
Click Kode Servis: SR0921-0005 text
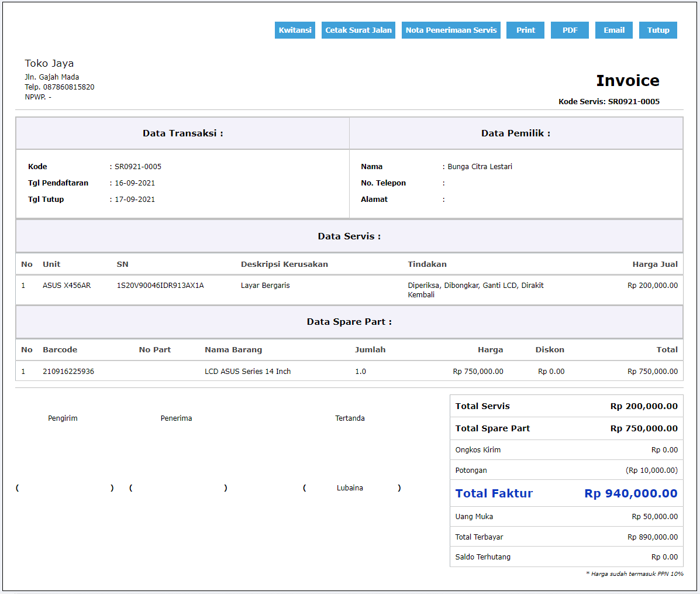pyautogui.click(x=609, y=101)
